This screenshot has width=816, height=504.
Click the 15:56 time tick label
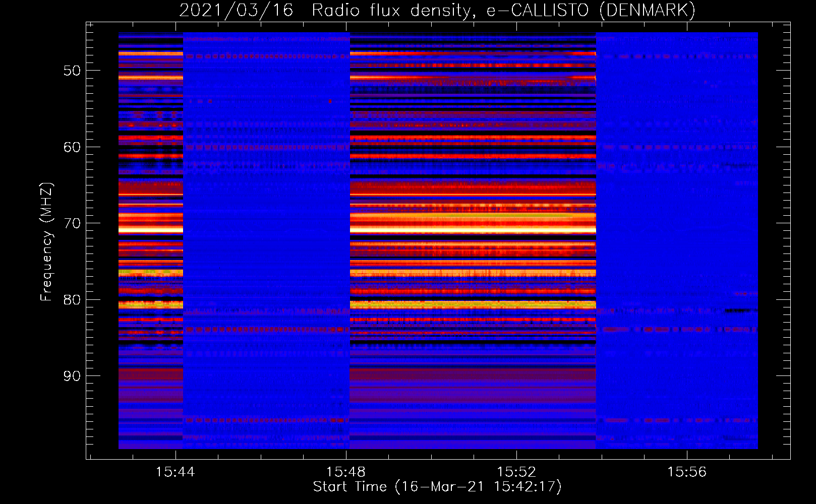pyautogui.click(x=687, y=472)
